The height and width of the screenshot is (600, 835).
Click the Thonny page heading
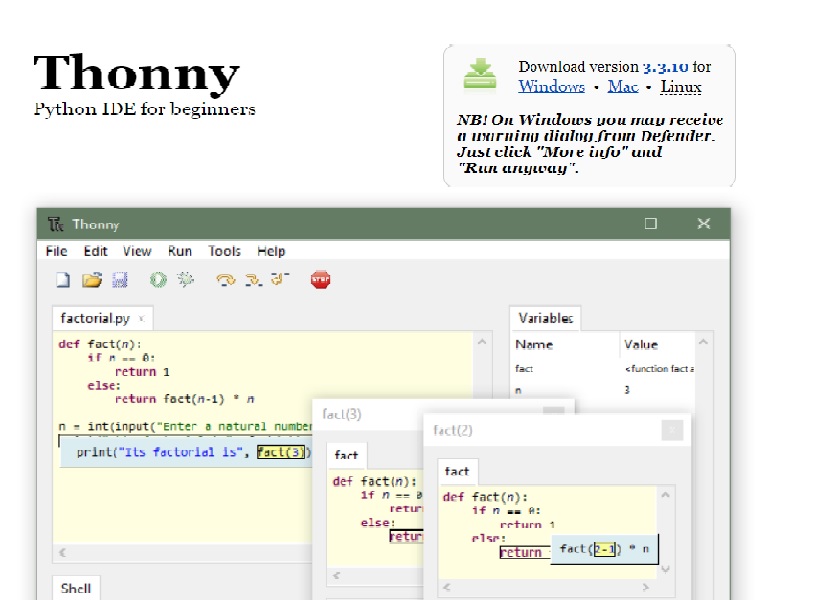tap(136, 73)
